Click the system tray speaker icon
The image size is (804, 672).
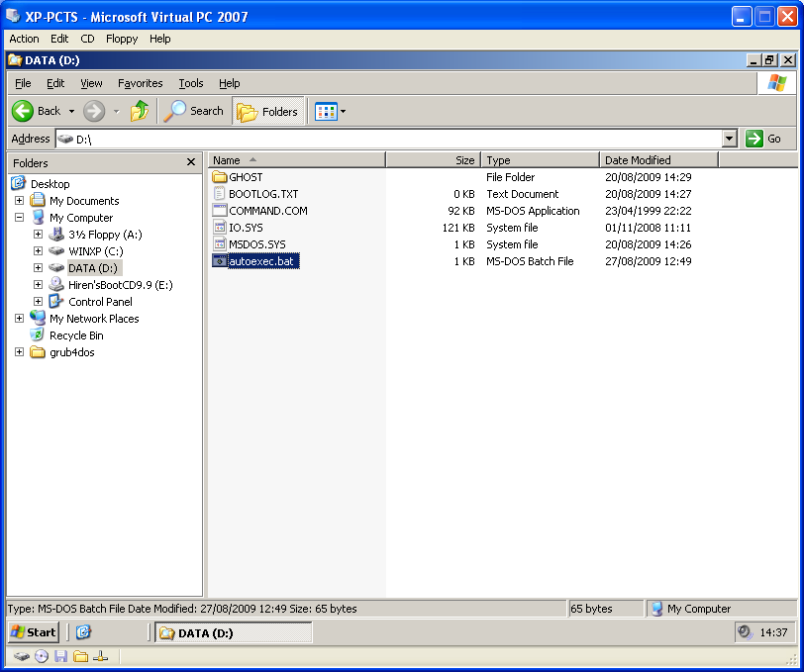(744, 631)
